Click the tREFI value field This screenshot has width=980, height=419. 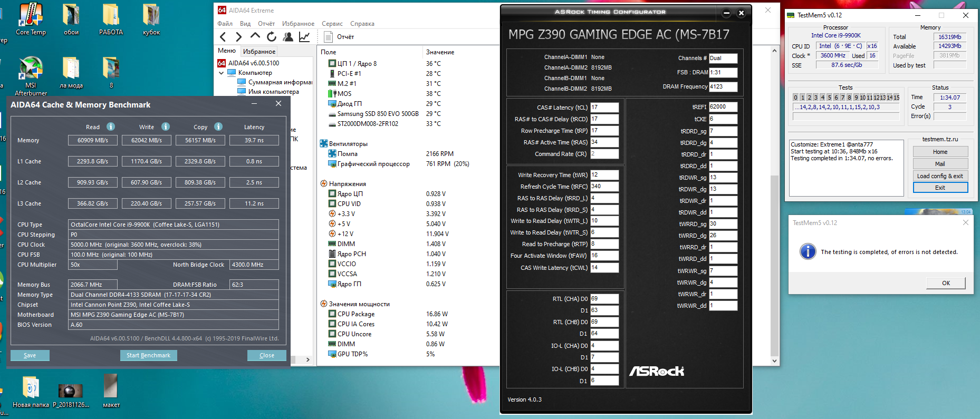point(723,106)
